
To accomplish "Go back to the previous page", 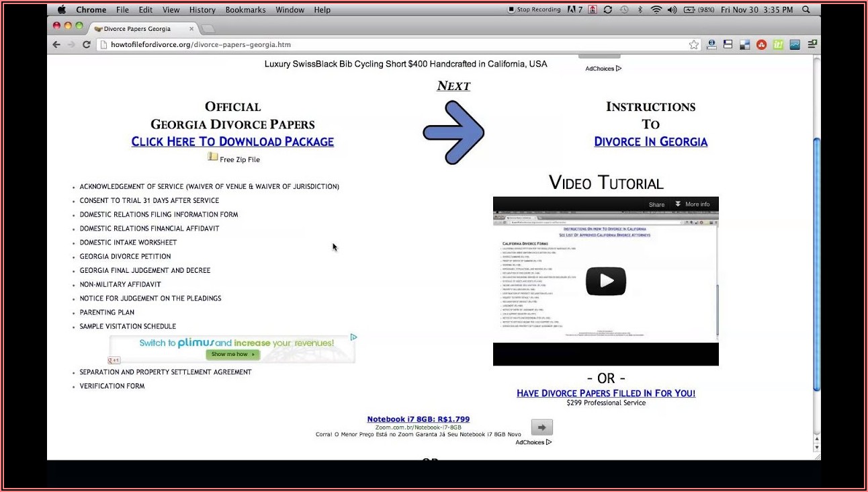I will [x=56, y=45].
